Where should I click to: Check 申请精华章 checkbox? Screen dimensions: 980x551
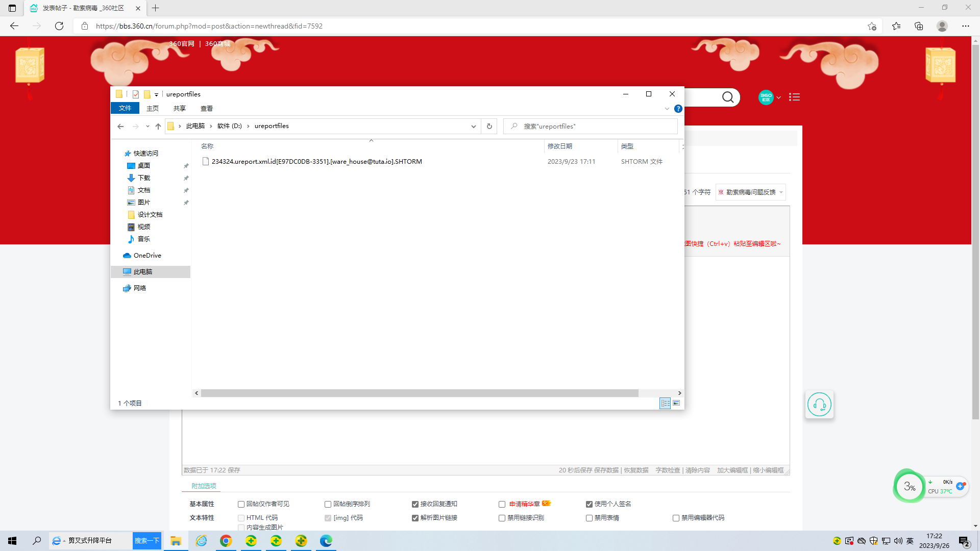(502, 504)
